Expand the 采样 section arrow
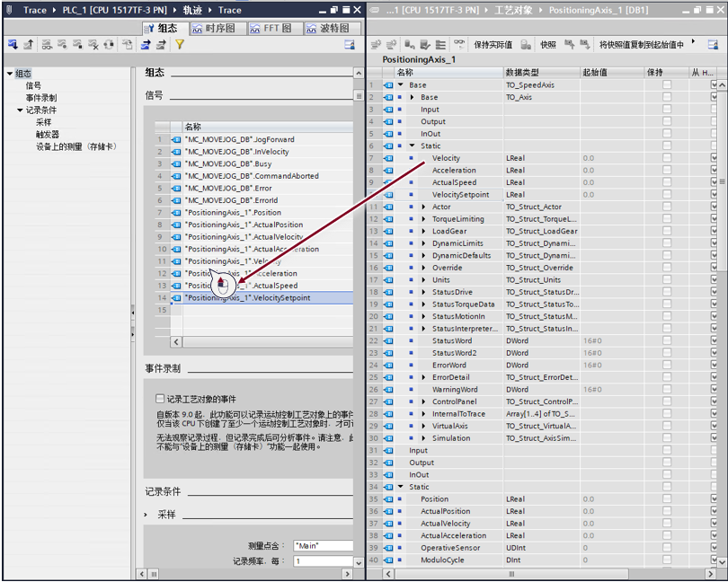 [x=146, y=515]
